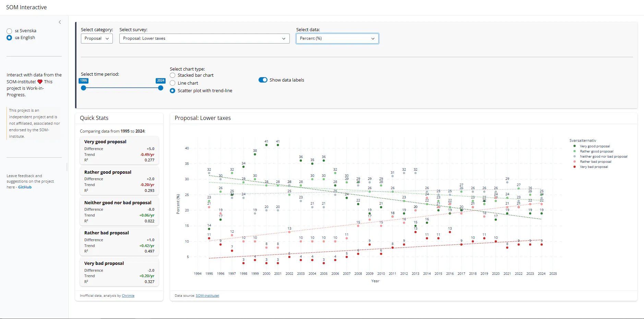The width and height of the screenshot is (644, 319).
Task: Select English language radio button
Action: coord(9,38)
